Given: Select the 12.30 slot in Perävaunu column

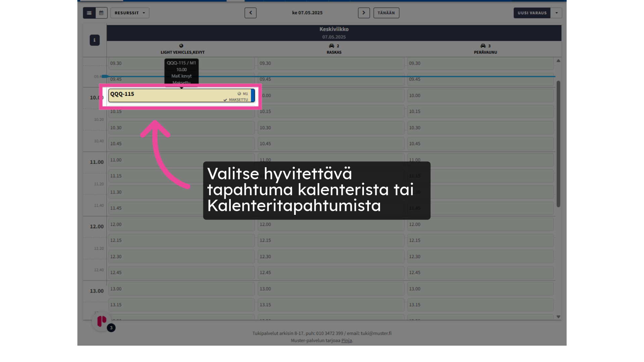Looking at the screenshot, I should pos(480,256).
